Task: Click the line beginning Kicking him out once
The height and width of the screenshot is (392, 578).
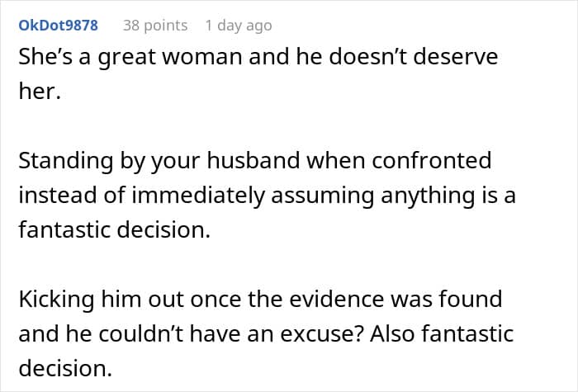Action: coord(260,299)
